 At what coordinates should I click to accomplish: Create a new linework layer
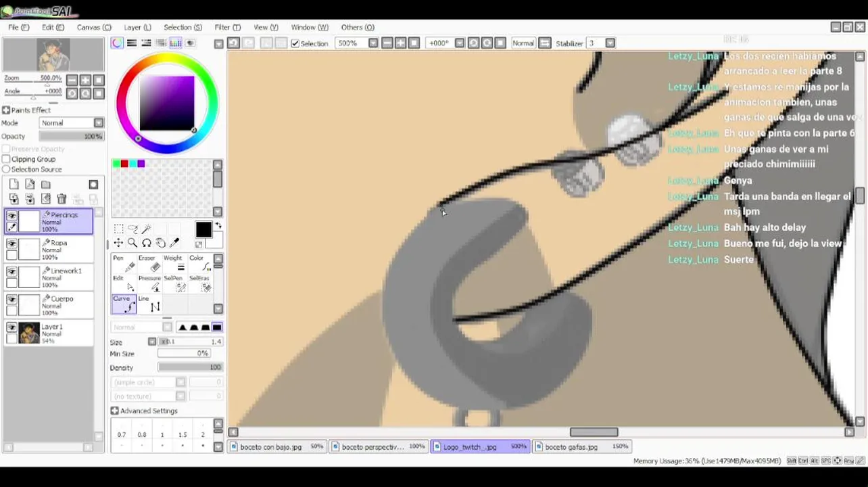click(30, 185)
